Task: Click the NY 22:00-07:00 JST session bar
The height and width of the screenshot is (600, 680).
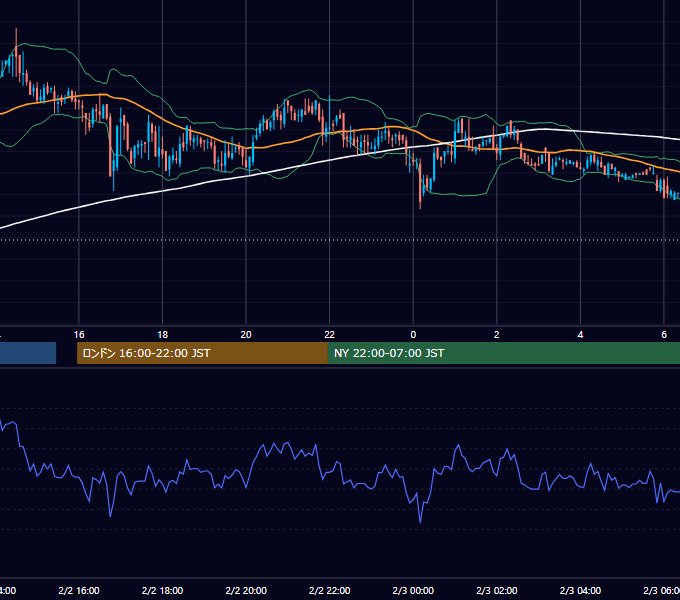Action: (x=503, y=353)
